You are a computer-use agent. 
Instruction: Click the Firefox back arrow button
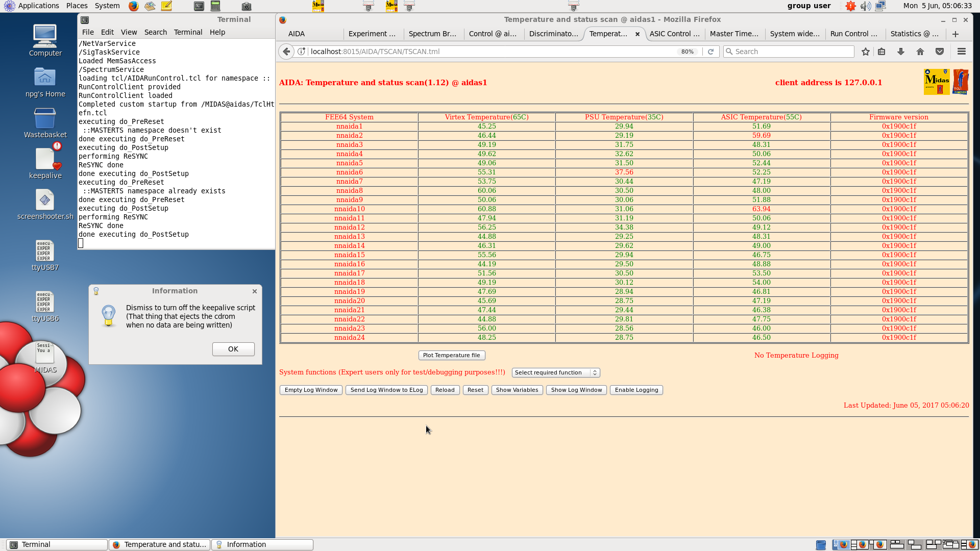(x=286, y=52)
